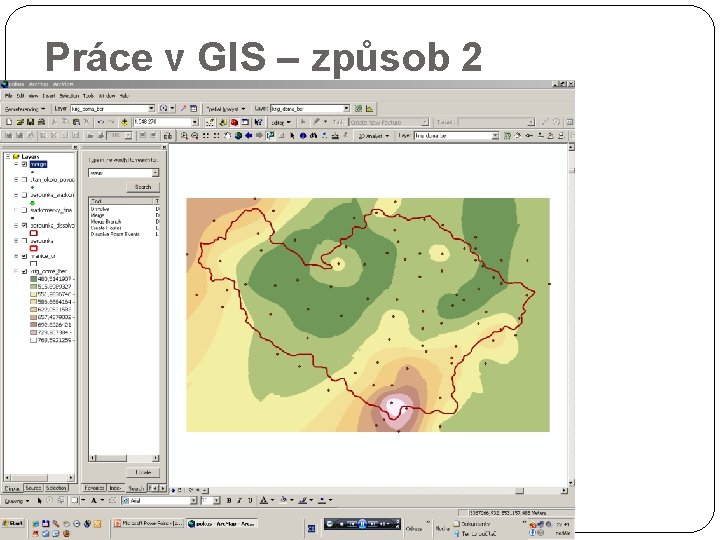Click the Fixed Zoom In arrows icon
The image size is (720, 540).
tap(206, 135)
